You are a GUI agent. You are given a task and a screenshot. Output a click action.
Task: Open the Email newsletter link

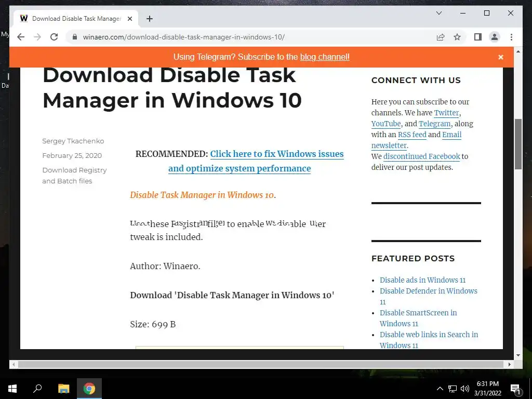click(x=416, y=140)
